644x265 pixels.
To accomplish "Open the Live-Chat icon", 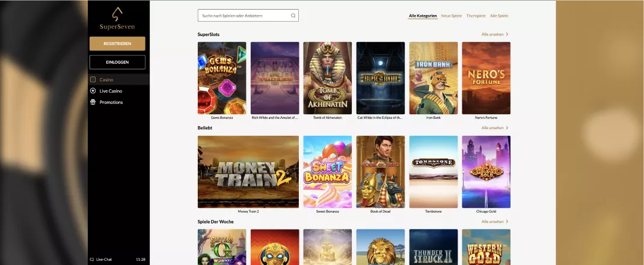I will tap(92, 259).
